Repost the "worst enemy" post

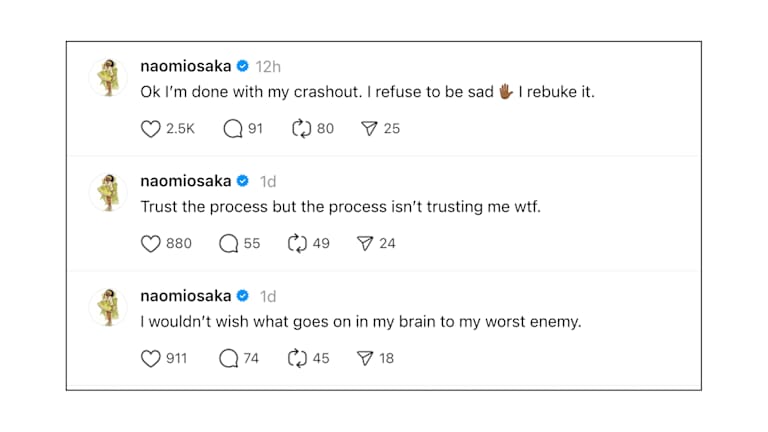tap(295, 358)
